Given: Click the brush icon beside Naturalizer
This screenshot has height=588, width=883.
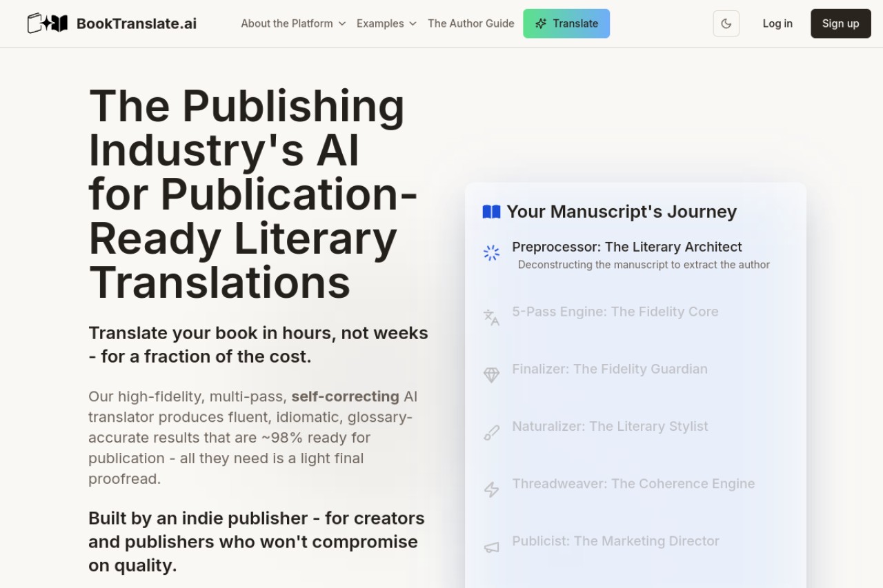Looking at the screenshot, I should click(491, 432).
